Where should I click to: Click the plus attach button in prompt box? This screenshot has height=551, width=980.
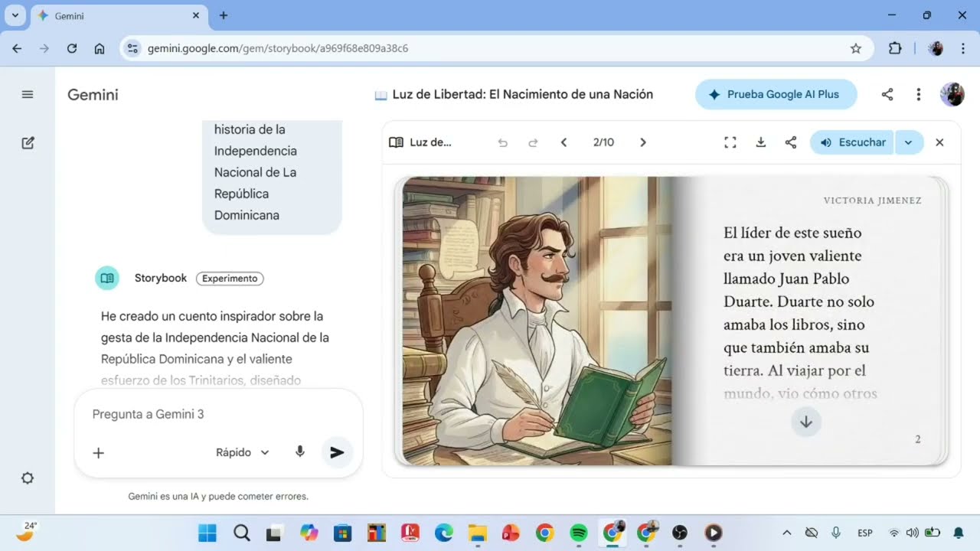point(99,453)
